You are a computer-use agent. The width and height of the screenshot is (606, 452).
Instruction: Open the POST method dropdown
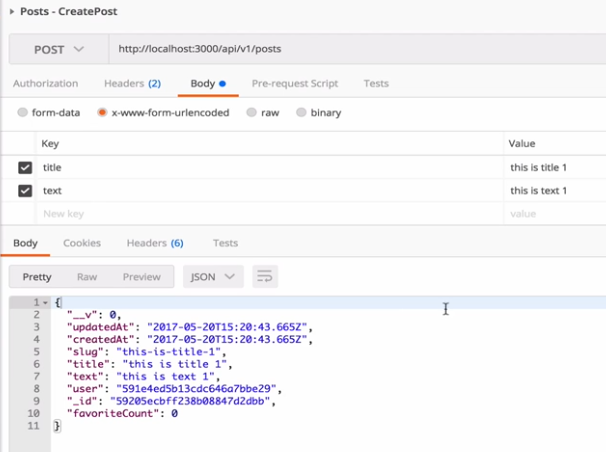coord(58,49)
